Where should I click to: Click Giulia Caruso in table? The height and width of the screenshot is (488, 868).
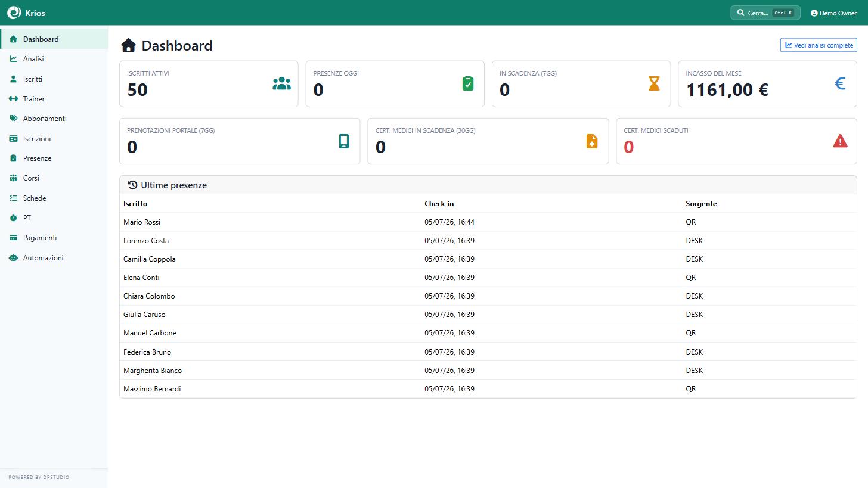(144, 315)
